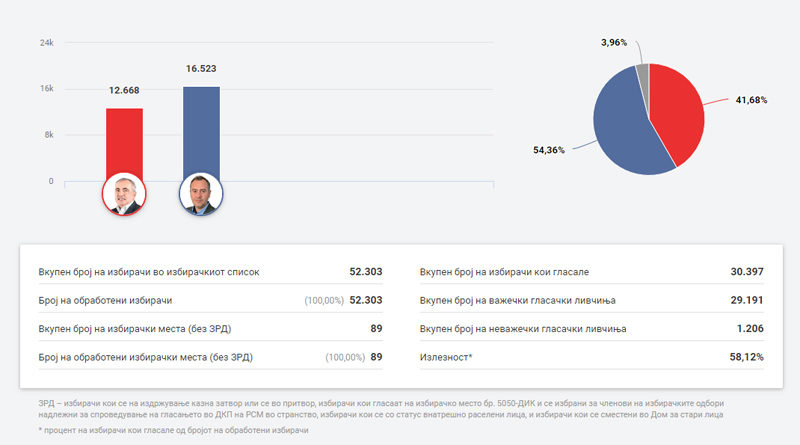Click the 3,96% pie label
This screenshot has height=445, width=800.
coord(614,42)
